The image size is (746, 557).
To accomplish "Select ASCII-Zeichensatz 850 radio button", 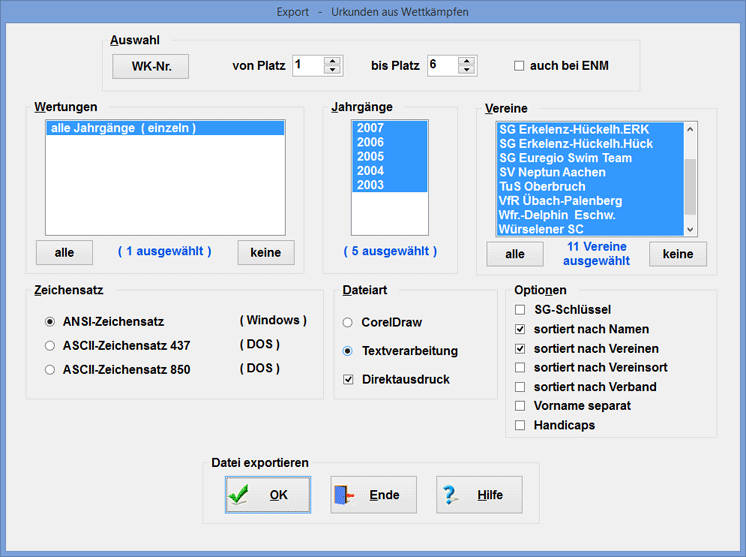I will [51, 370].
